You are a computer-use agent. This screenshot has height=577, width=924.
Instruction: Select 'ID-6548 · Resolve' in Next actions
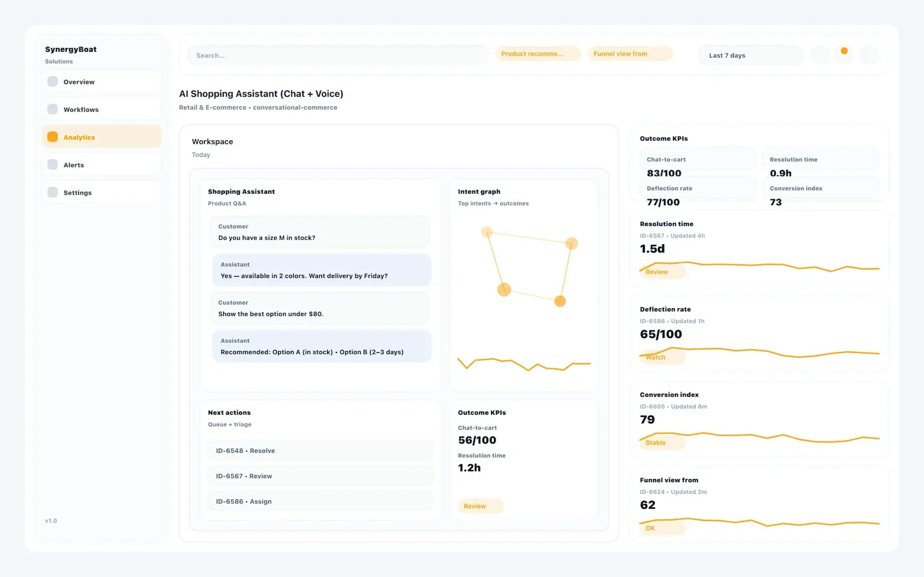321,450
